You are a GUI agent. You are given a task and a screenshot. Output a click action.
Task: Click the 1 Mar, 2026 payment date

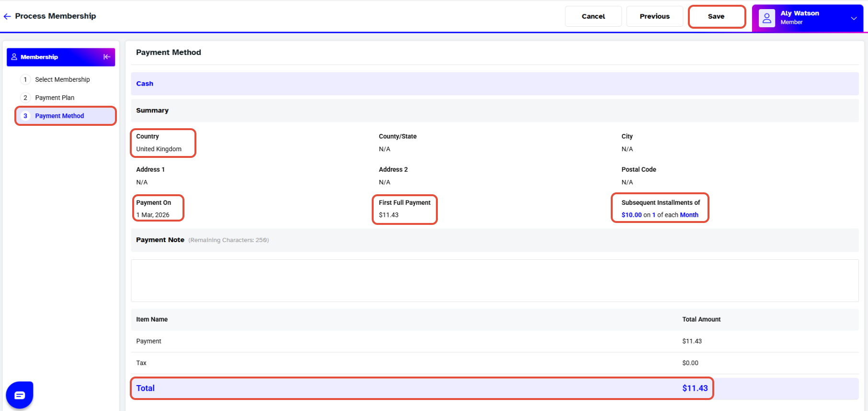point(153,215)
